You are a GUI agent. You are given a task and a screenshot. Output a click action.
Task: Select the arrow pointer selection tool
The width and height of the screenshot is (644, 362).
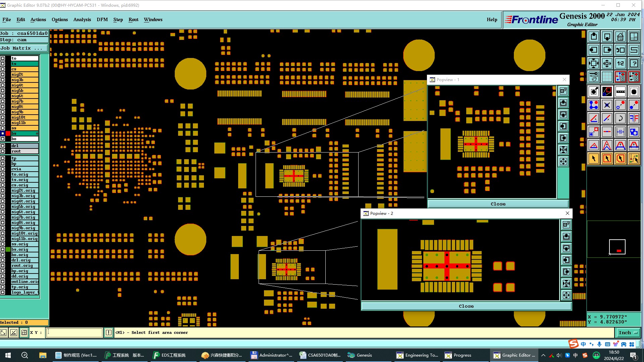593,159
